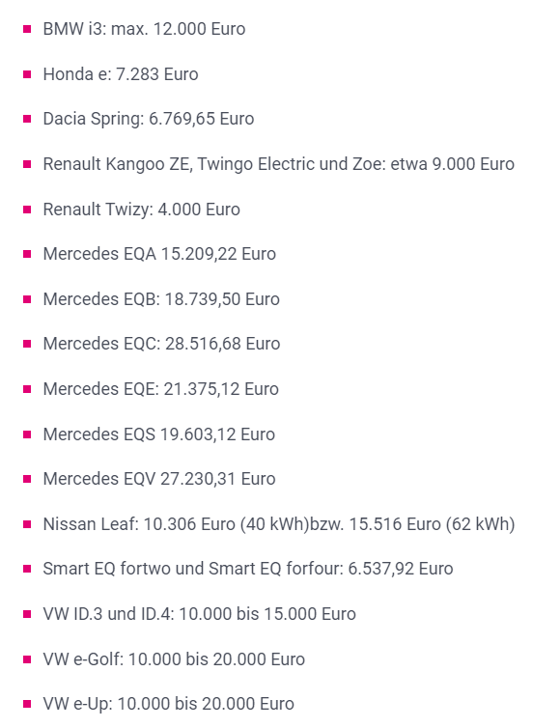Select the Nissan Leaf battery price line
560x728 pixels.
click(279, 524)
